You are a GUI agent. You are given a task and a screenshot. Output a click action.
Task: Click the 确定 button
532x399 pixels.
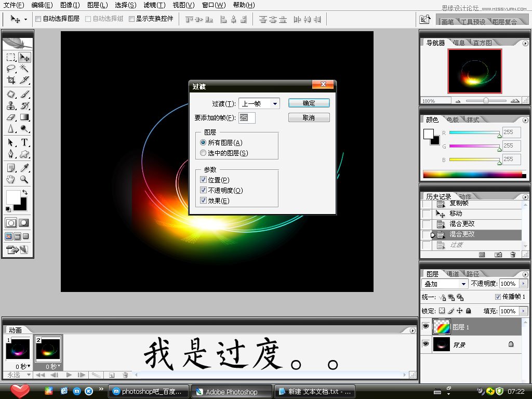309,103
